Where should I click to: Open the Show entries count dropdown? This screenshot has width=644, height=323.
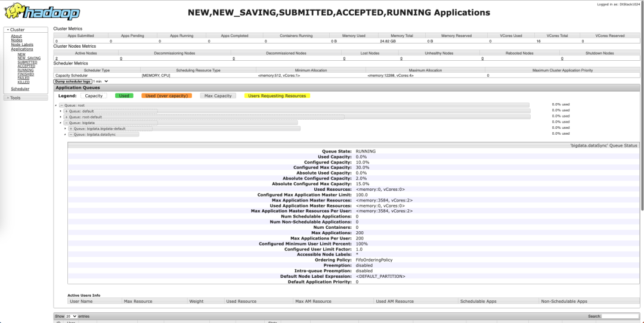(71, 316)
